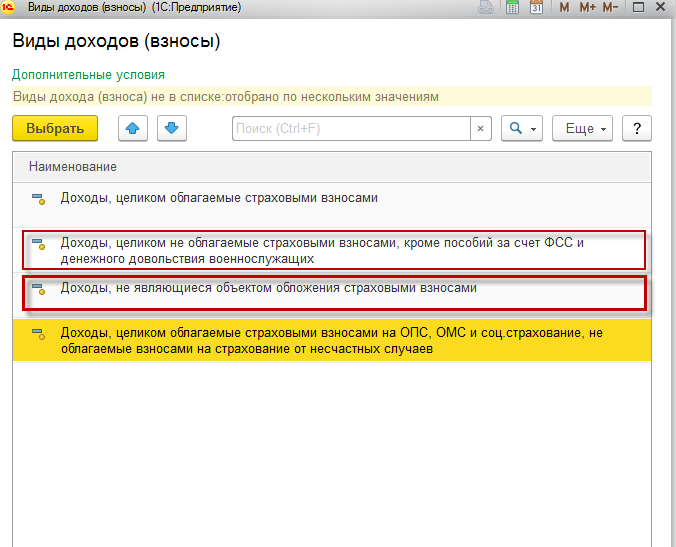Click the item icon beside Доходы, целиком облагаемые страховыми взносами
Image resolution: width=676 pixels, height=547 pixels.
[38, 199]
